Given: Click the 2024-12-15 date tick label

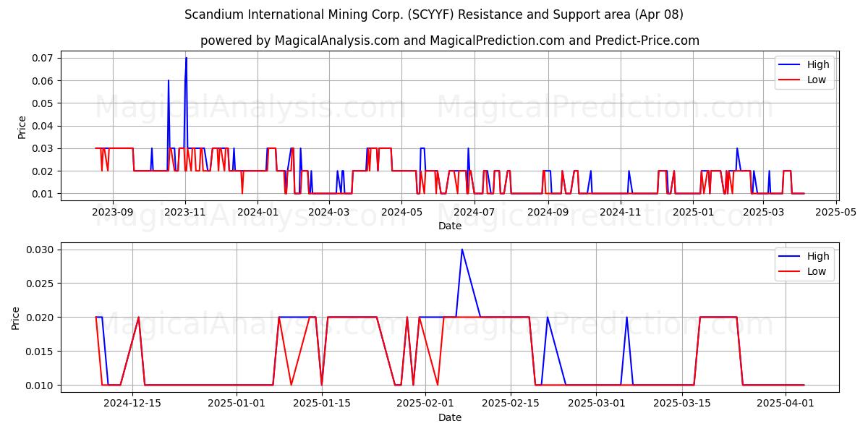Looking at the screenshot, I should tap(132, 404).
